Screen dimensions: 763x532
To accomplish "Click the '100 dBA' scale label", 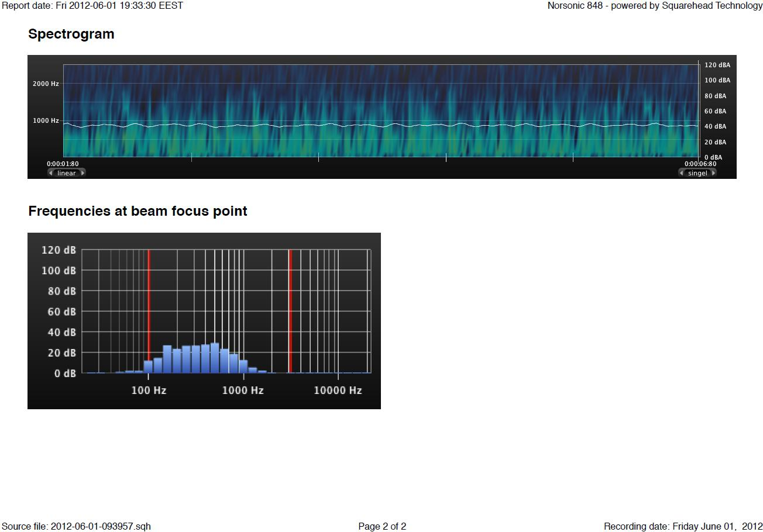I will pyautogui.click(x=717, y=80).
